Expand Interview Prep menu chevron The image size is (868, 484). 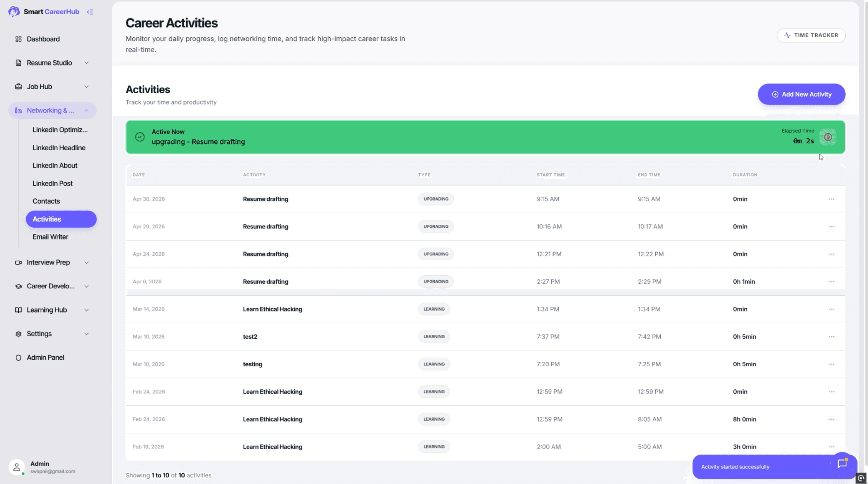click(x=87, y=263)
